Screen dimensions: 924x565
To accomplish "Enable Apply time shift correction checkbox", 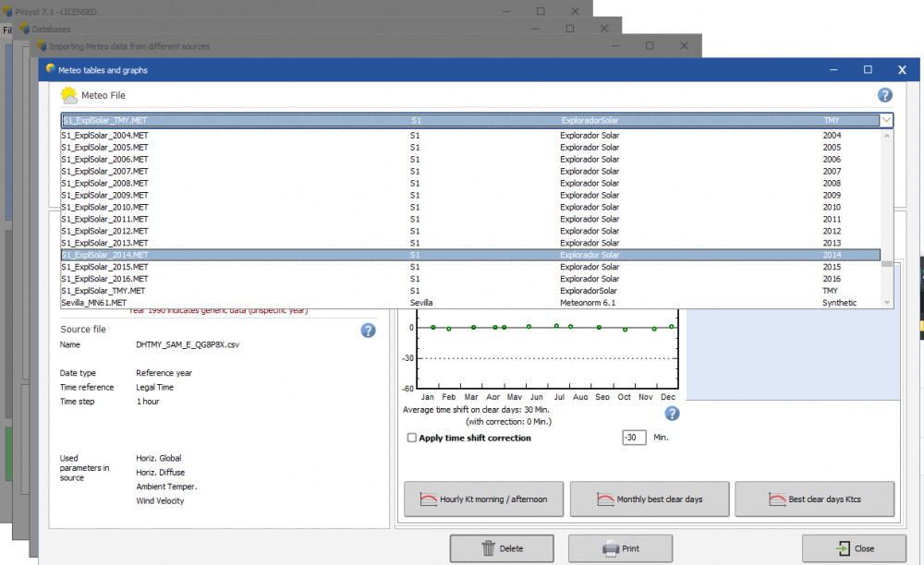I will tap(412, 438).
